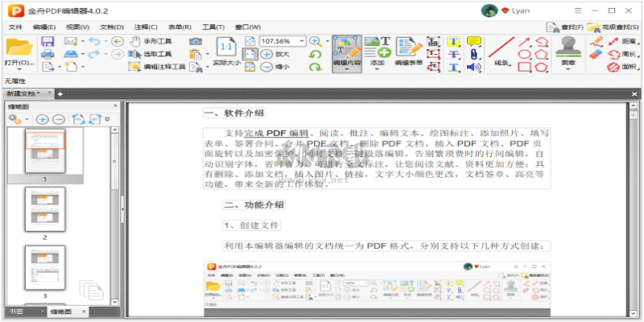Select the Strikeout text tool
This screenshot has width=644, height=322.
click(x=453, y=54)
